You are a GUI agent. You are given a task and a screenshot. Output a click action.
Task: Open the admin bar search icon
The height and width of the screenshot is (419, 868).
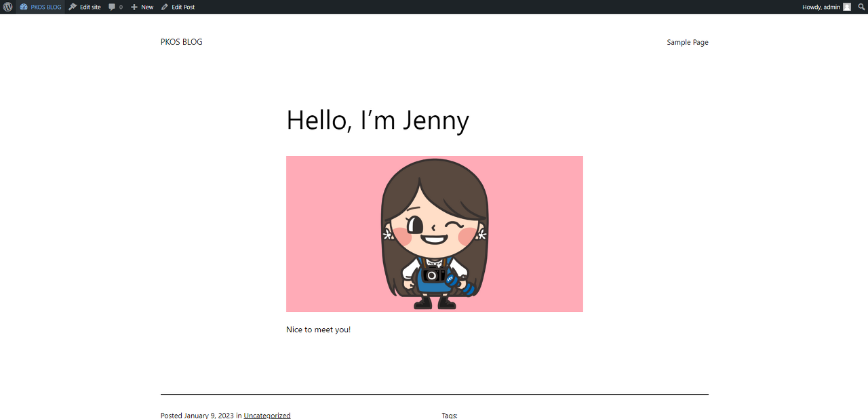tap(861, 7)
